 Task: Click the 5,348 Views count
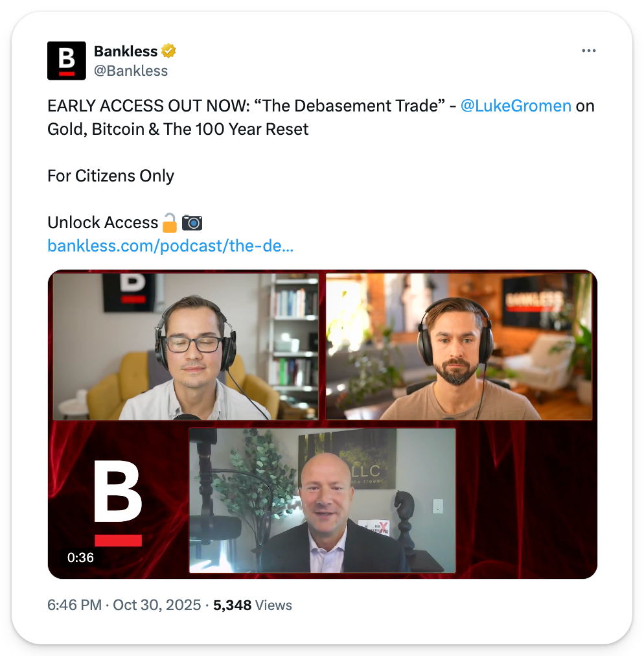[253, 605]
